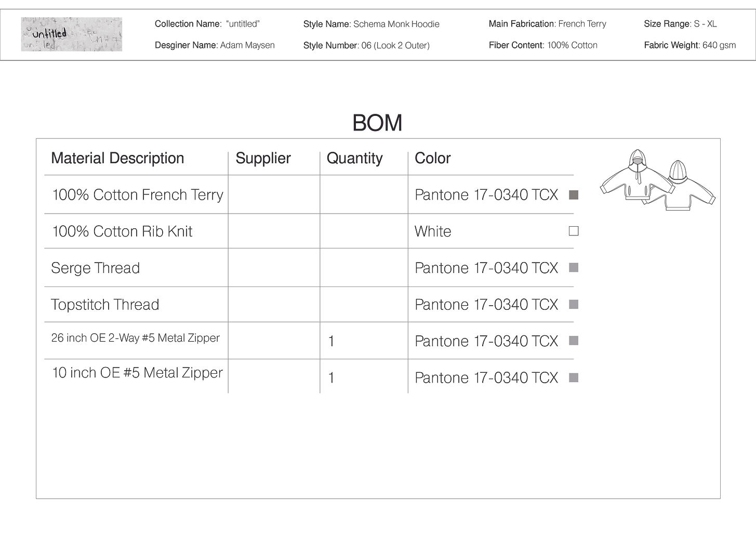Click the hoodie sketch illustration
The image size is (756, 535).
click(x=657, y=180)
